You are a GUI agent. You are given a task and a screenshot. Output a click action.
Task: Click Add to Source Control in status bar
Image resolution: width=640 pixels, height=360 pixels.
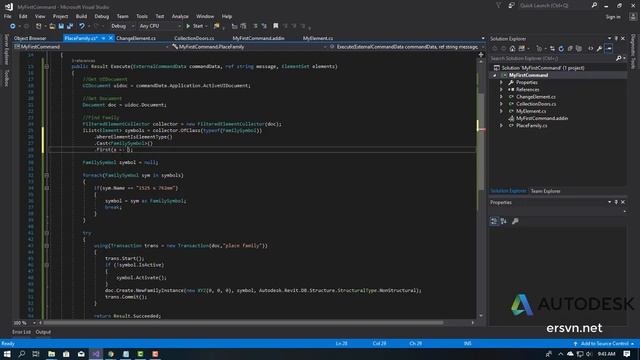click(x=604, y=344)
